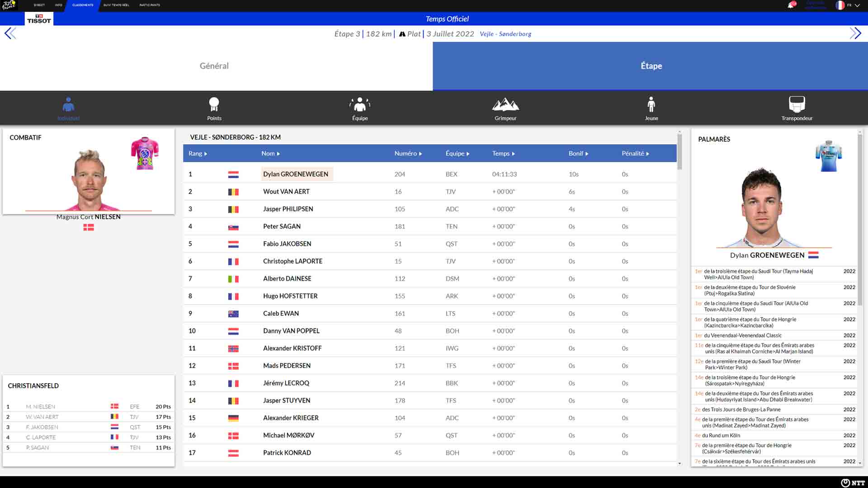Open the Participants menu item
The image size is (868, 488).
pyautogui.click(x=149, y=5)
